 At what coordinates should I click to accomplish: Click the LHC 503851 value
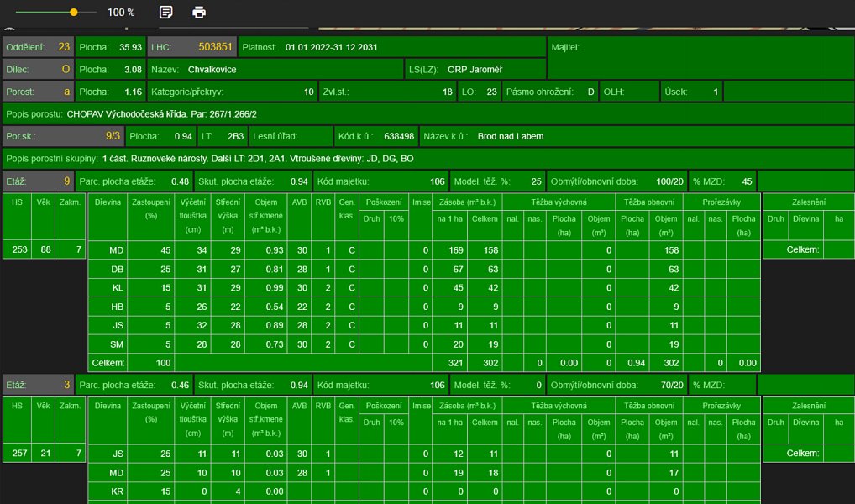pos(215,47)
